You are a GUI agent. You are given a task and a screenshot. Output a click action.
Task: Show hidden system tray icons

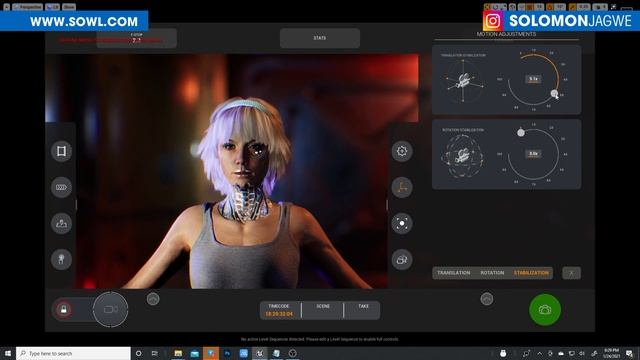(x=540, y=353)
